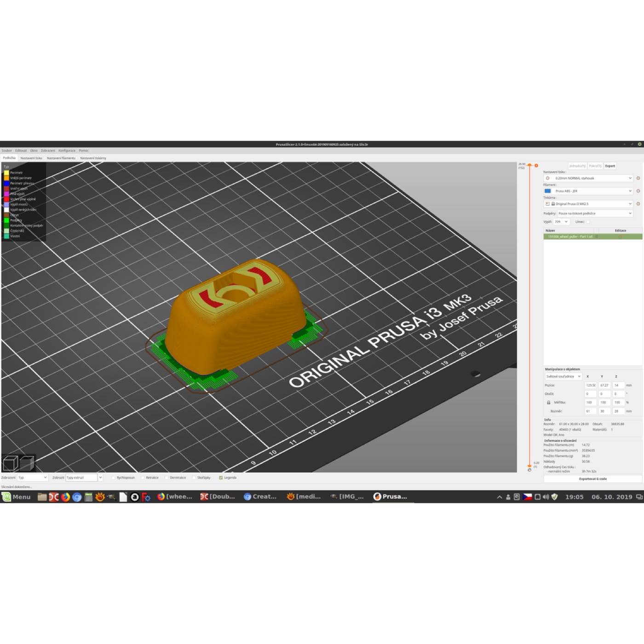Uncheck the Legenda checkbox
Viewport: 644px width, 644px height.
click(221, 478)
